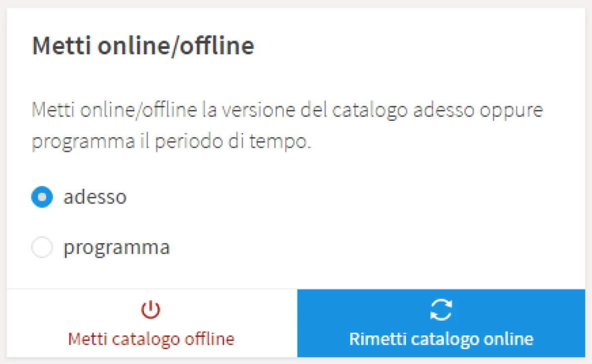592x364 pixels.
Task: Click the 'programma' option label text
Action: (x=116, y=247)
